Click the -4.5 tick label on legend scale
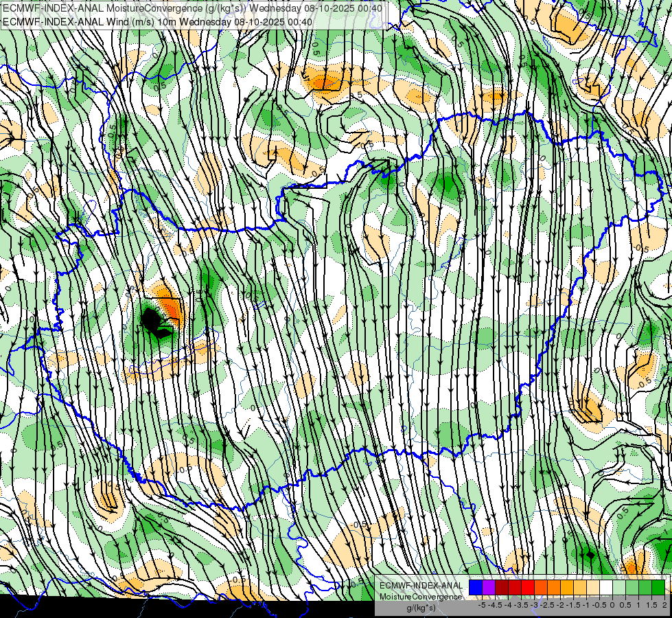Viewport: 672px width, 618px height. tap(495, 605)
